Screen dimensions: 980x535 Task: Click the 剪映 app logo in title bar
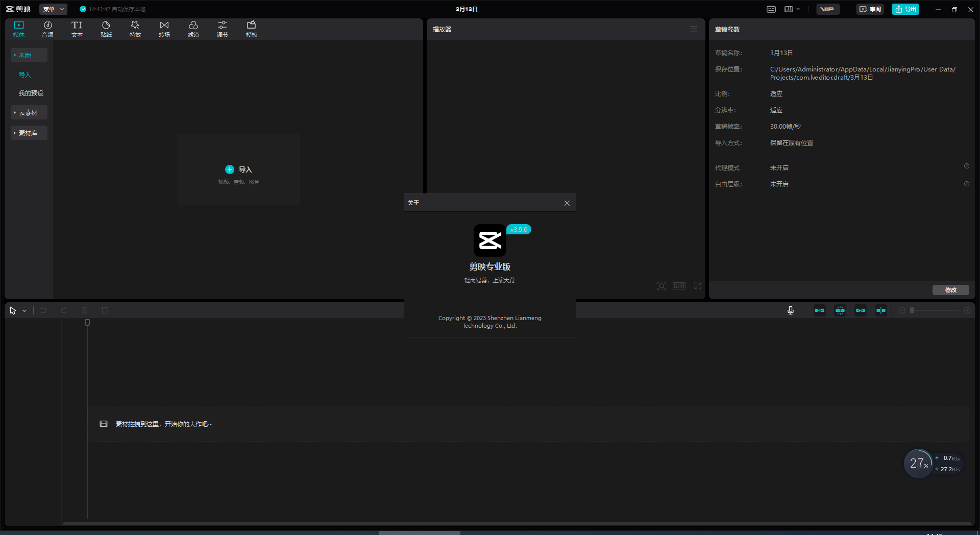(18, 9)
